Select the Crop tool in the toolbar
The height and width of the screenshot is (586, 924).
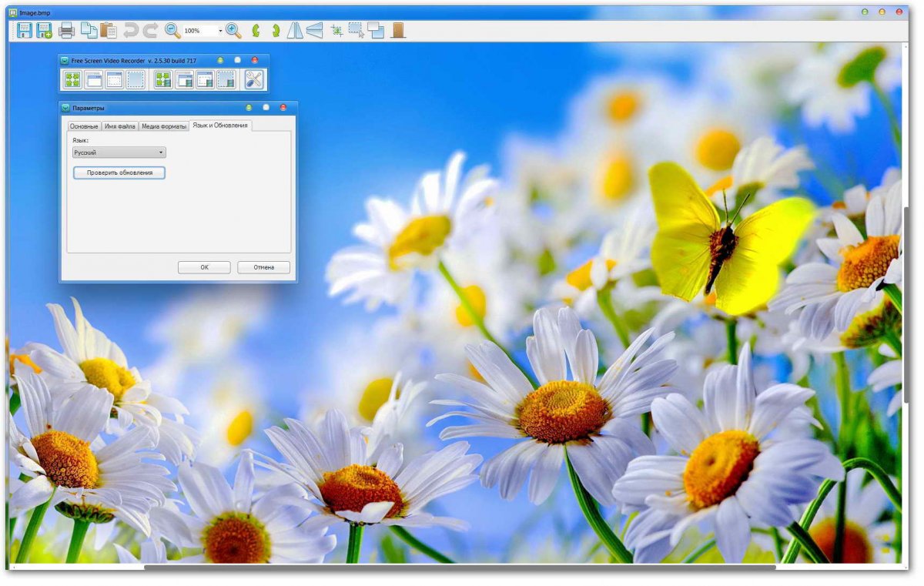[336, 31]
